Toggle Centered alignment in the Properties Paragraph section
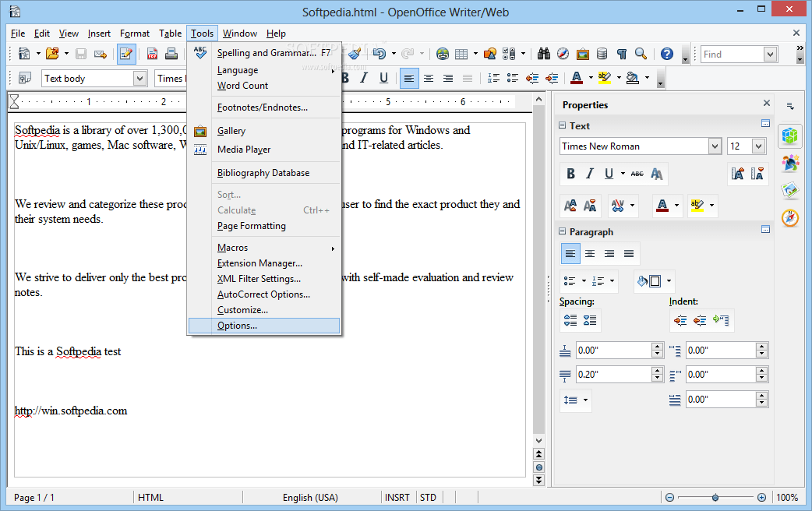Viewport: 812px width, 511px height. point(590,254)
